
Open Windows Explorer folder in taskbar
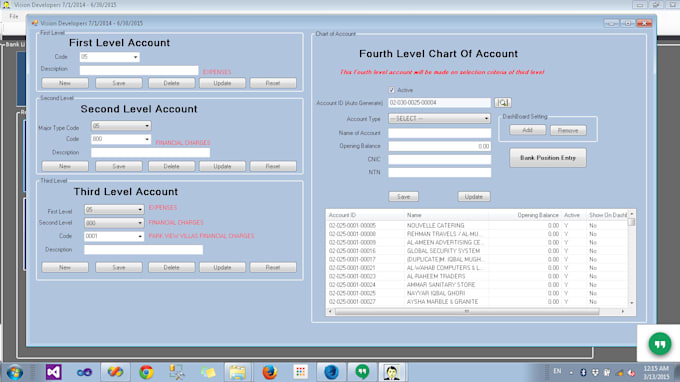tap(237, 372)
